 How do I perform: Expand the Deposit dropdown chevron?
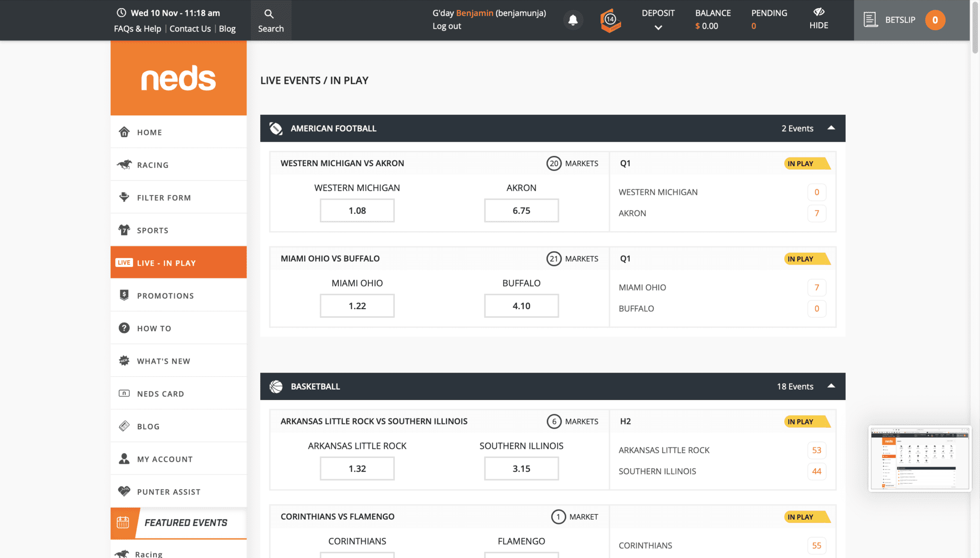point(658,28)
